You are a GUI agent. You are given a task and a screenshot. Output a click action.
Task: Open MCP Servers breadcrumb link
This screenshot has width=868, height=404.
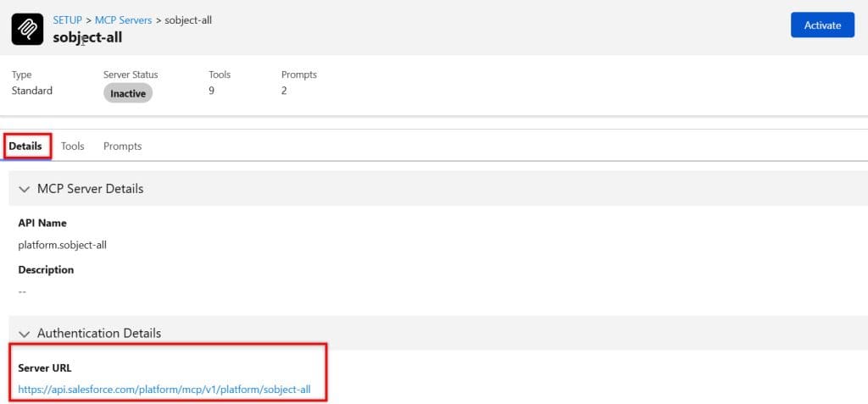[124, 20]
